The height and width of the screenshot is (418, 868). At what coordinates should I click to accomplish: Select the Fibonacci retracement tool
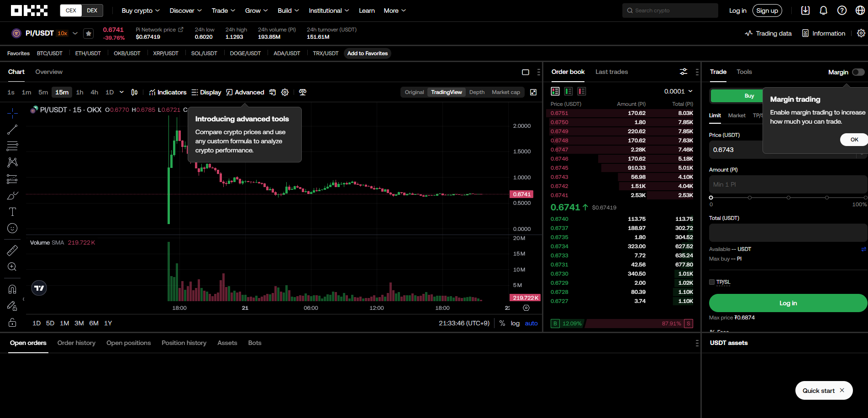pyautogui.click(x=12, y=146)
